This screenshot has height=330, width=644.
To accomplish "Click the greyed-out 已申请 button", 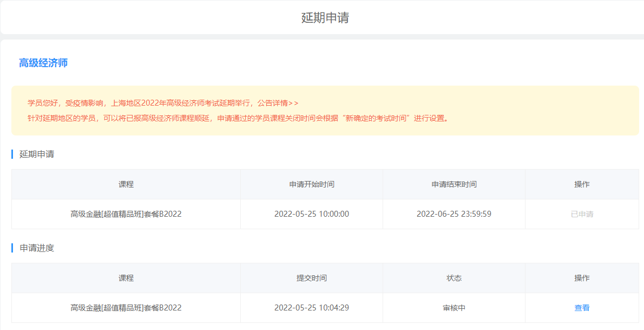I will [582, 214].
